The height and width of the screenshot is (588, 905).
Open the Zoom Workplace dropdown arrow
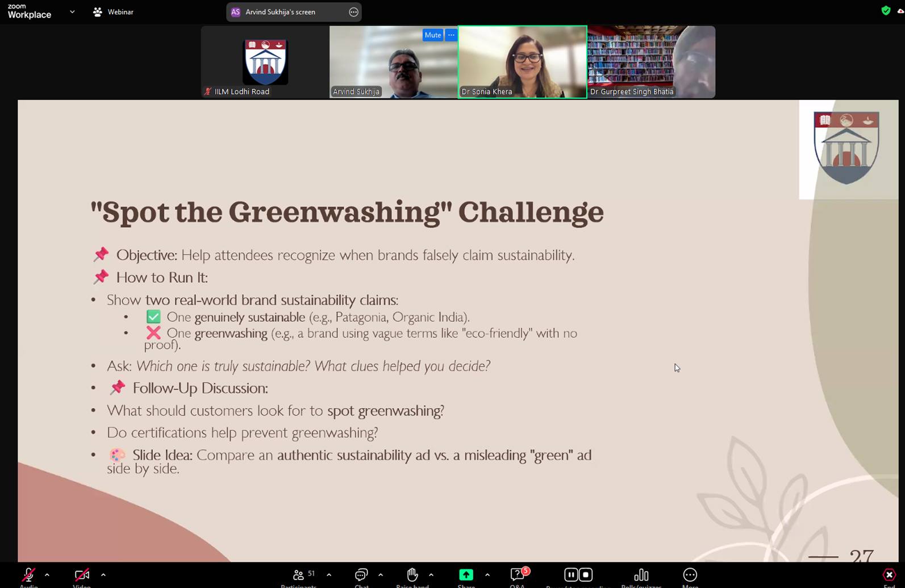point(72,12)
